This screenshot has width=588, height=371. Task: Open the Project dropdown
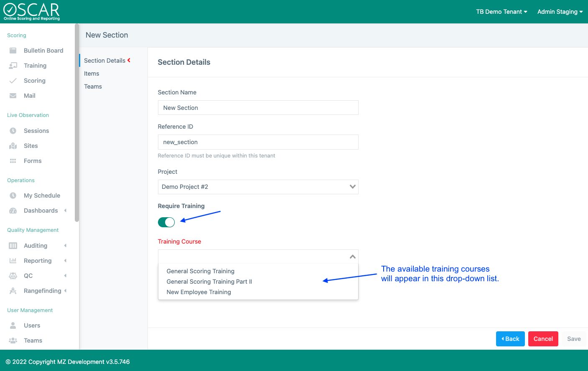258,187
